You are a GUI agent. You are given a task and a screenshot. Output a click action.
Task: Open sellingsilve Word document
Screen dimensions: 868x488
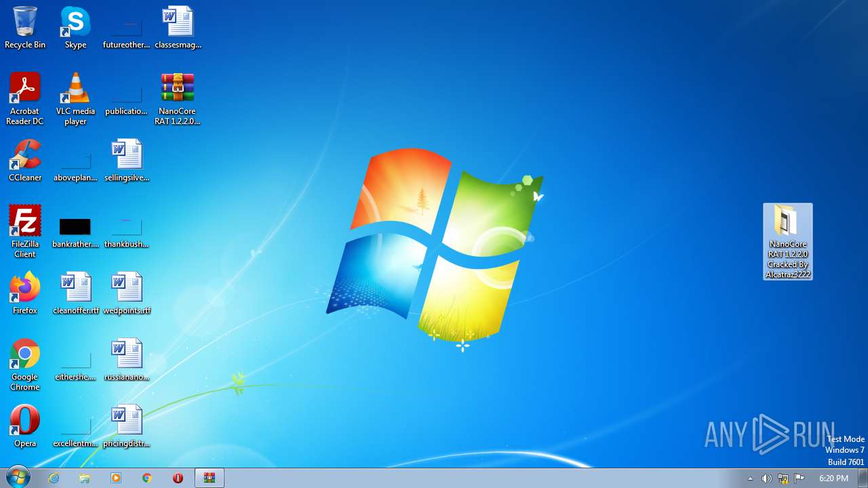coord(126,161)
